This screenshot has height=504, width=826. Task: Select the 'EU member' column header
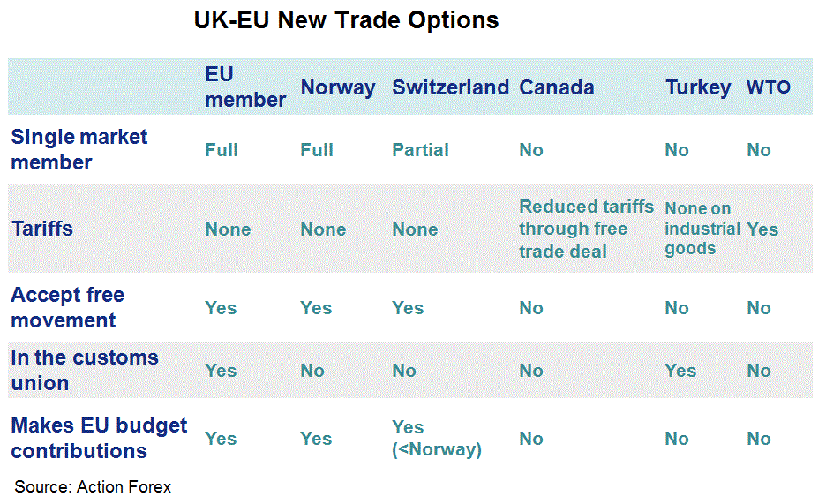click(x=244, y=87)
